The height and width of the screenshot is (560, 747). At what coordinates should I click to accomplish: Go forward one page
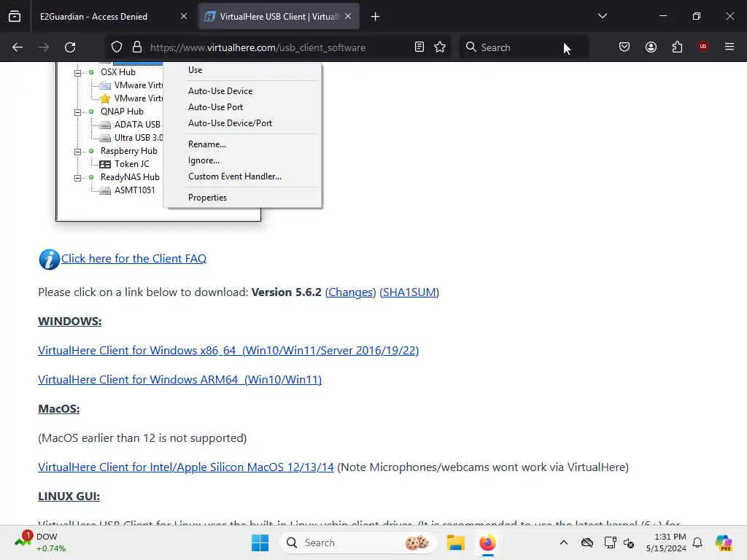(x=44, y=47)
